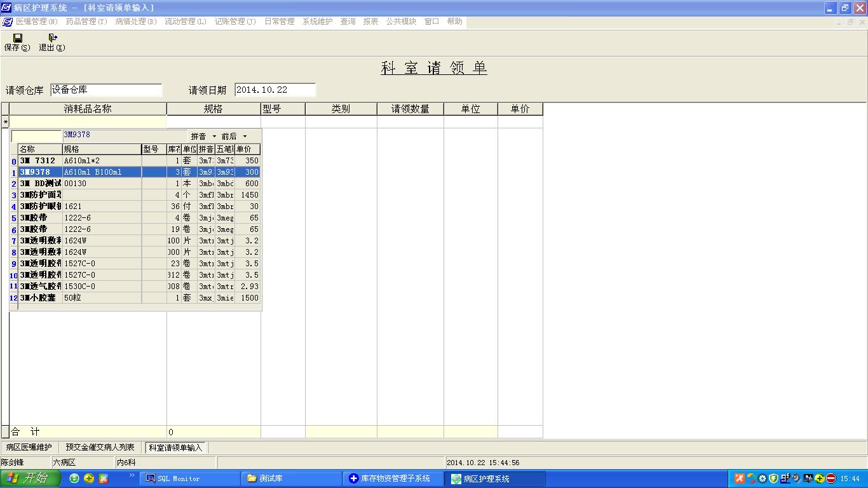Select the 3M BD测试 row
The width and height of the screenshot is (868, 488).
pos(139,184)
